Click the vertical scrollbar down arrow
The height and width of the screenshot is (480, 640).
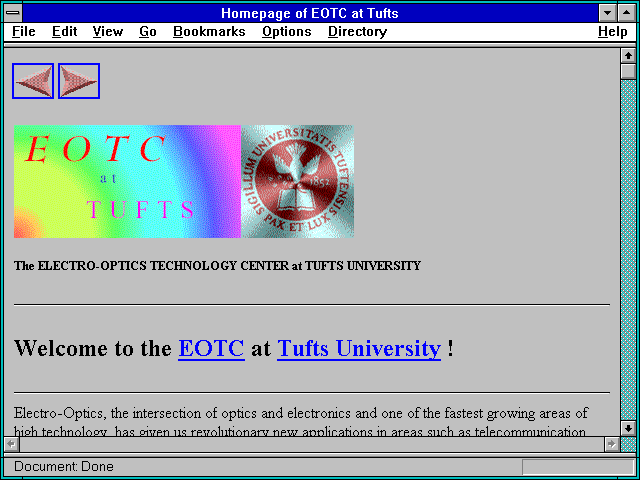pos(628,428)
